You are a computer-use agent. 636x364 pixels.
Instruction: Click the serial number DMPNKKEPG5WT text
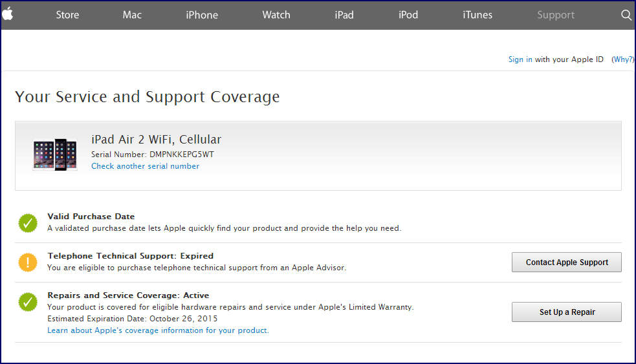click(181, 155)
